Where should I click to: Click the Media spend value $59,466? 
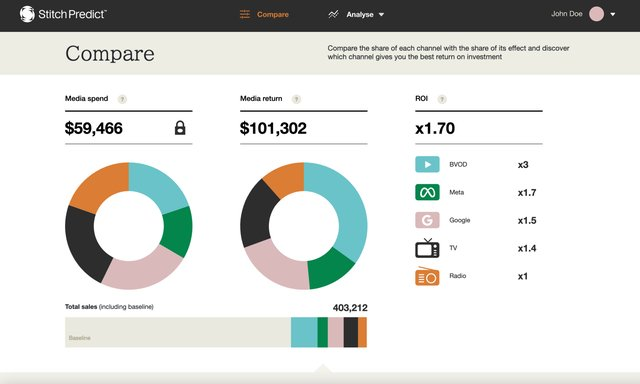pyautogui.click(x=93, y=128)
